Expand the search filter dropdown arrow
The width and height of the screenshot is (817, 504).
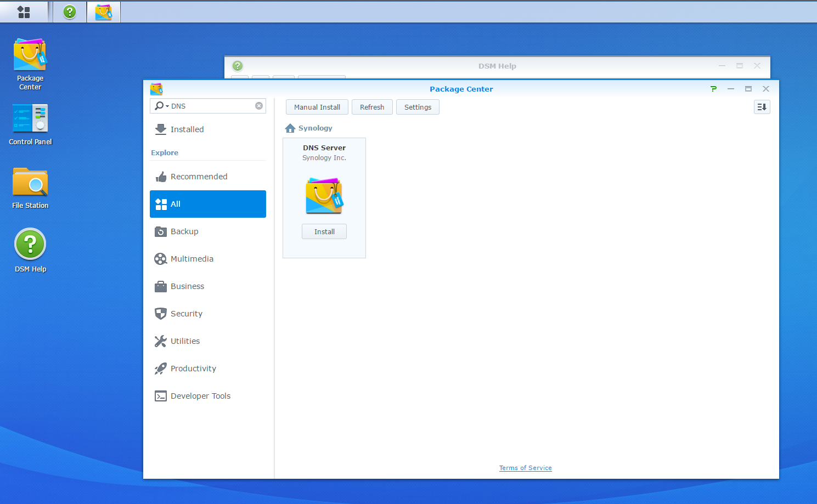click(167, 106)
